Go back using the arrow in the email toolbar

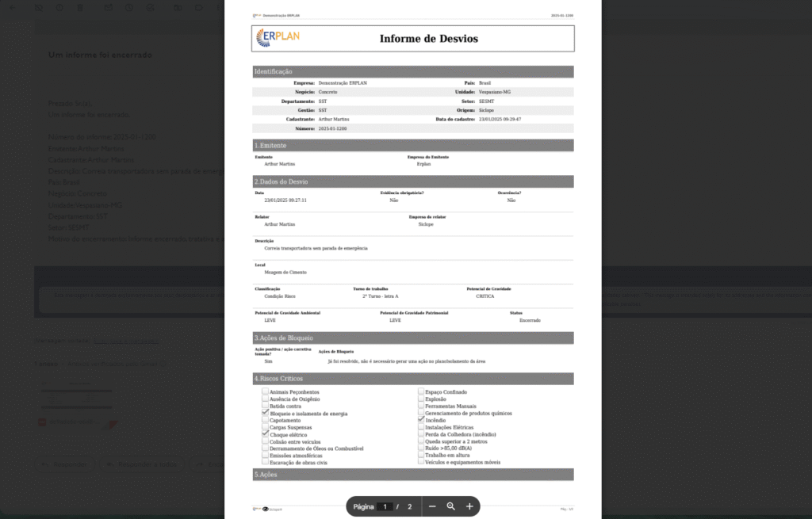[x=13, y=8]
